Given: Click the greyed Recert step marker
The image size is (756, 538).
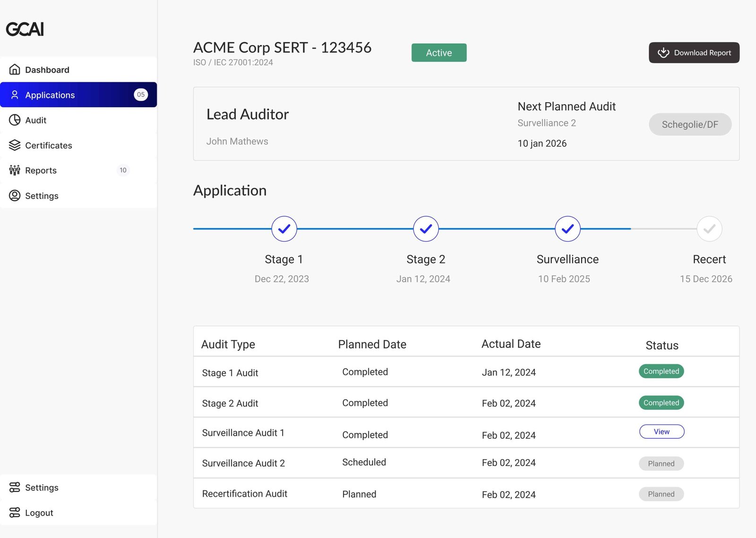Looking at the screenshot, I should [709, 229].
